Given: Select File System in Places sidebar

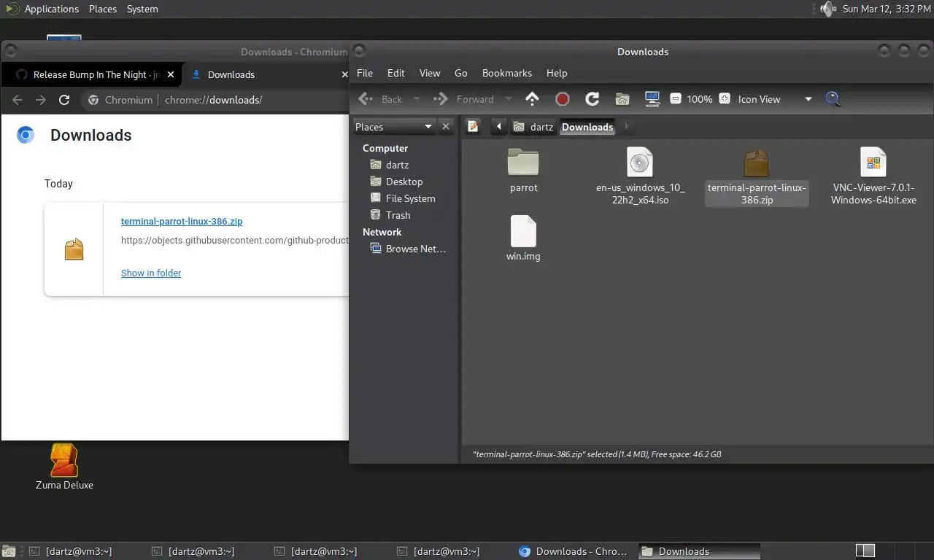Looking at the screenshot, I should click(x=403, y=198).
